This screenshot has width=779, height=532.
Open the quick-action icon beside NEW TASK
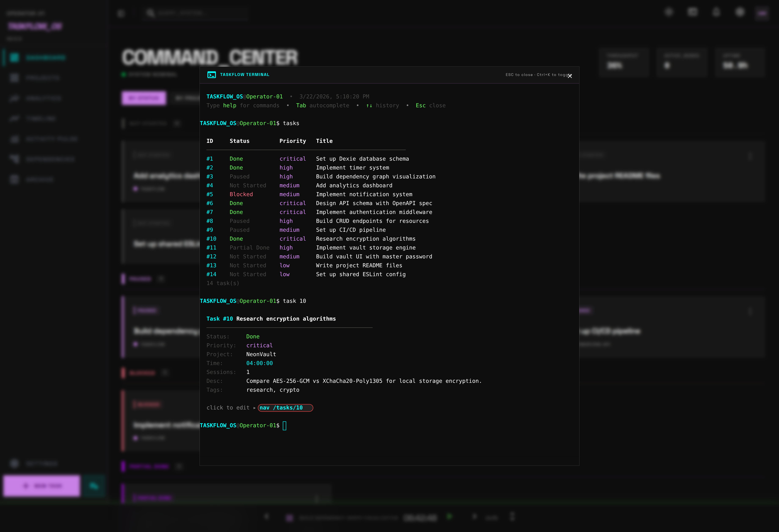coord(94,486)
